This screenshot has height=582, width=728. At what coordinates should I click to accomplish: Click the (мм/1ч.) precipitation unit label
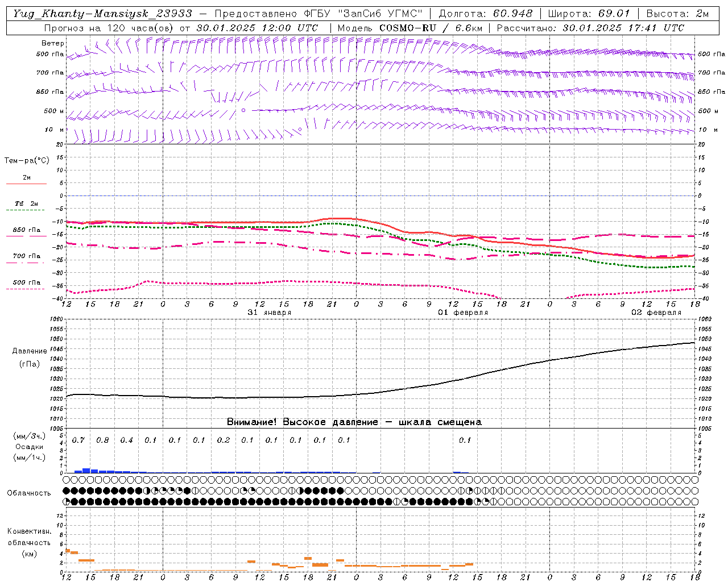[x=30, y=458]
